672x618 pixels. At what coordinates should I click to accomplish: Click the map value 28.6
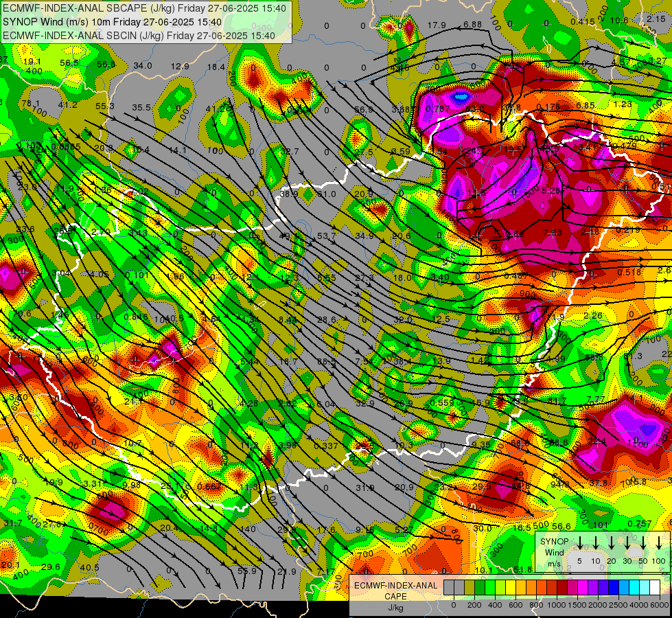pyautogui.click(x=327, y=319)
